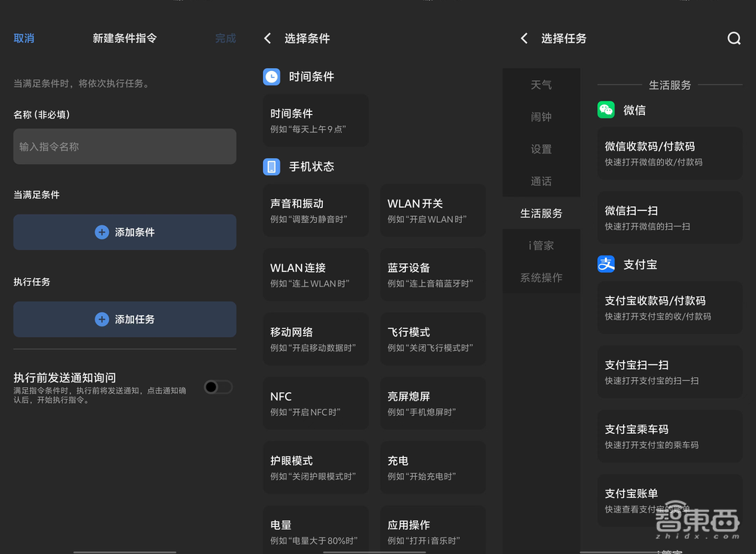This screenshot has height=554, width=756.
Task: Open the 天气 category
Action: point(541,85)
